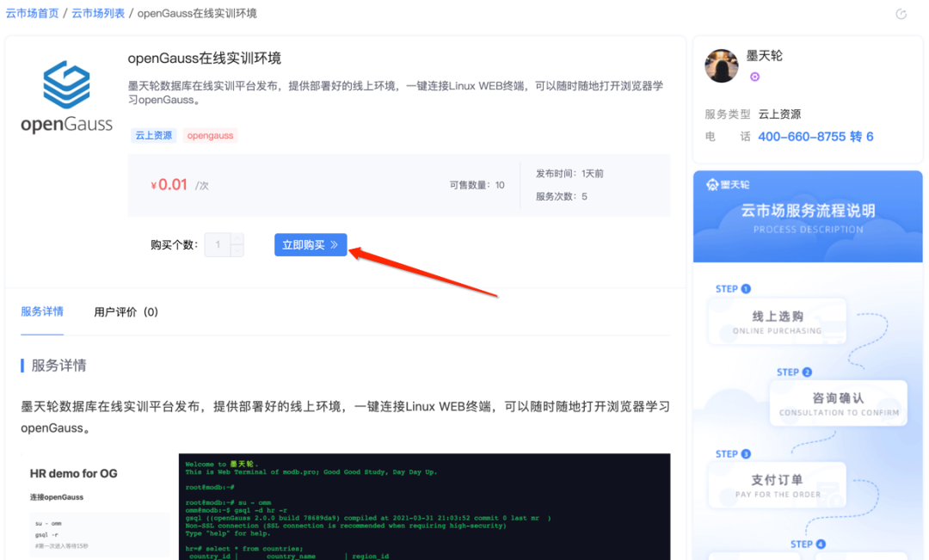Click the 线上选购 step 1 card
The height and width of the screenshot is (560, 929).
(777, 322)
